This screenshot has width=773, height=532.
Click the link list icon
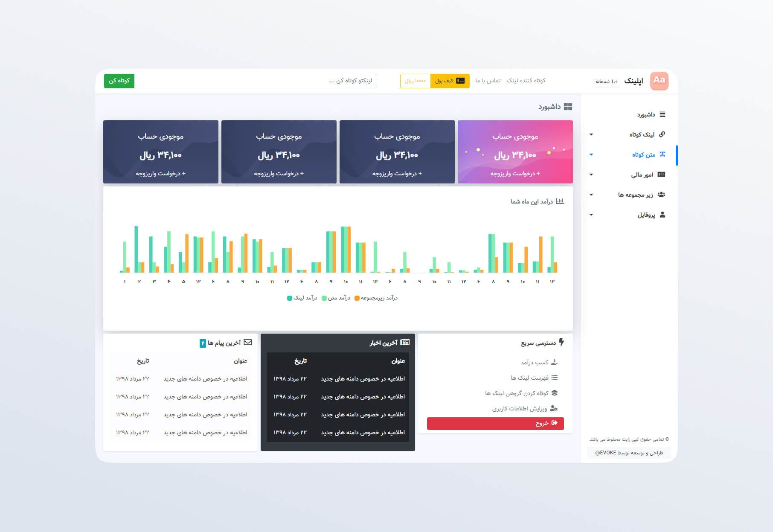tap(555, 378)
